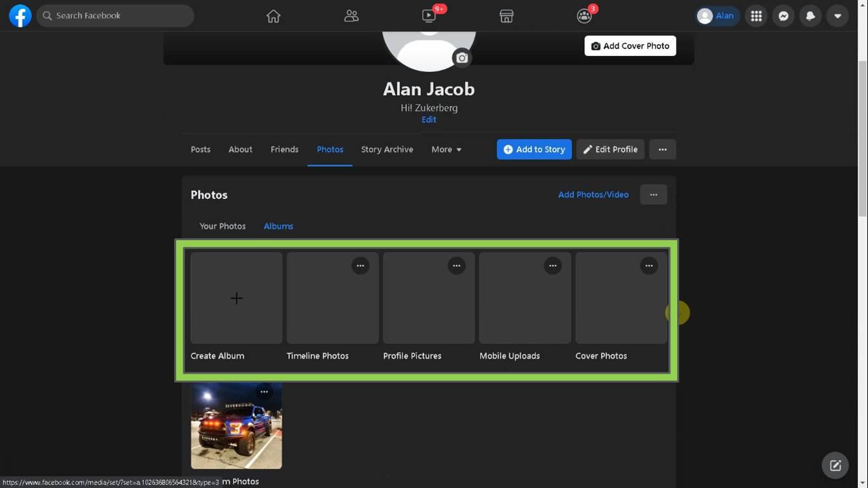The height and width of the screenshot is (488, 868).
Task: Open options for Timeline Photos album
Action: coord(361,266)
